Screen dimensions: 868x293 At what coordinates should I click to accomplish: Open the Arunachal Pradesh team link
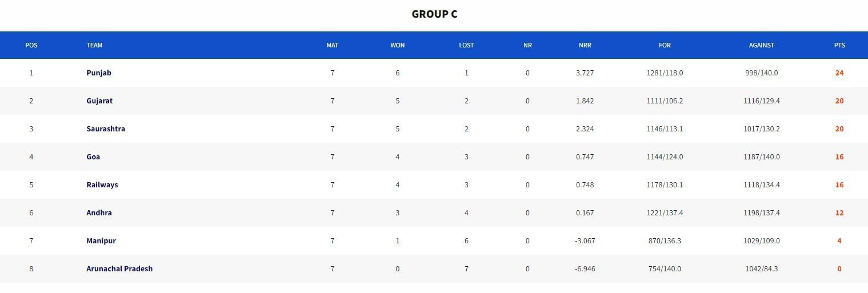[x=119, y=269]
